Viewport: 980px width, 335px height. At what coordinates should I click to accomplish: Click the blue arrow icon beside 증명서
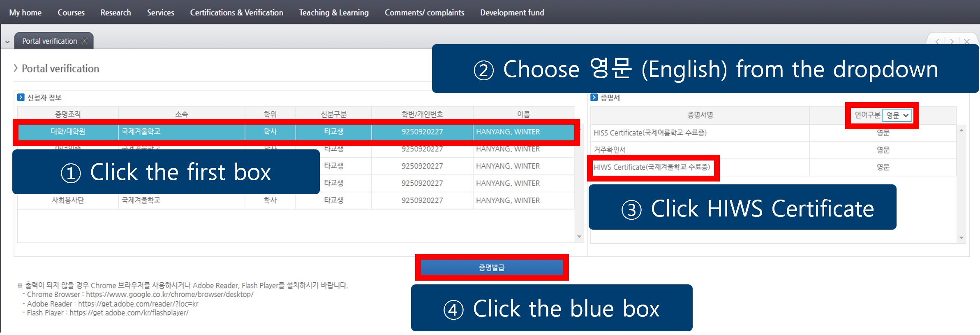tap(594, 98)
